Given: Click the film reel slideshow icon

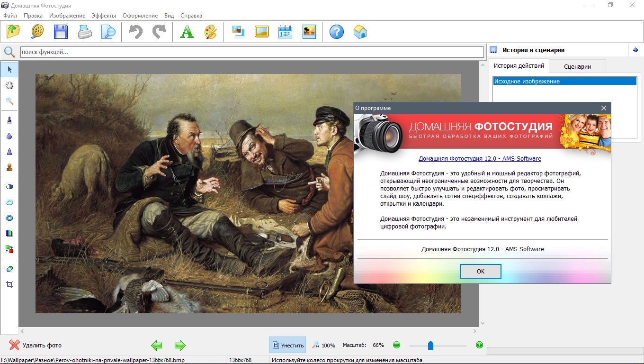Looking at the screenshot, I should [37, 32].
